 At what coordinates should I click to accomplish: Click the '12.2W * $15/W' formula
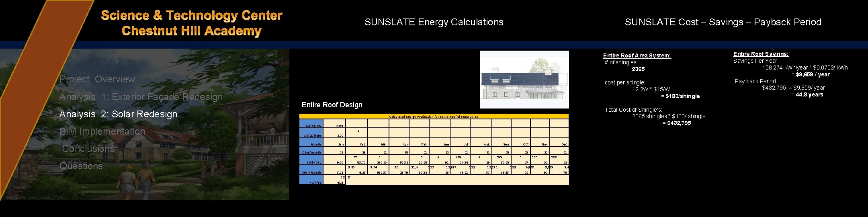tap(651, 89)
